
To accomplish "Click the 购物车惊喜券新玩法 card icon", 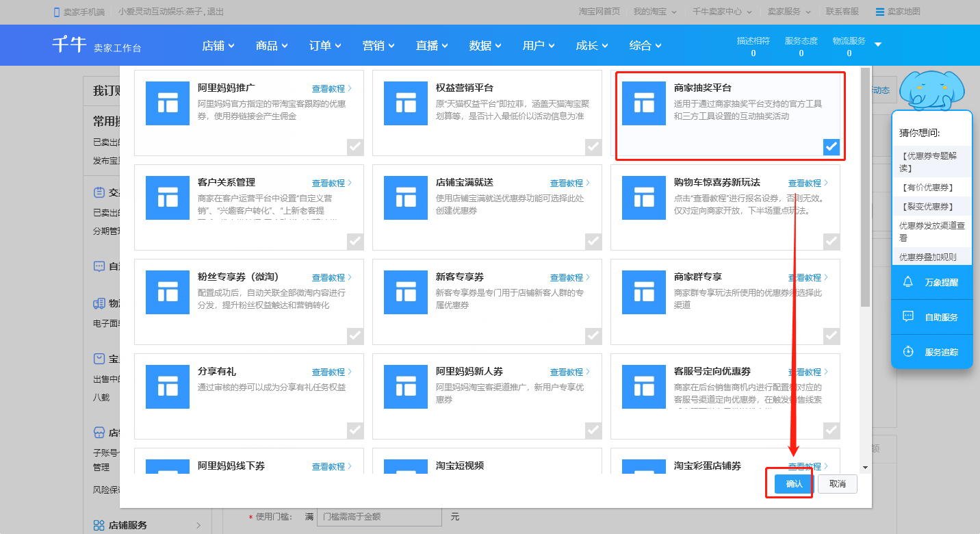I will pos(644,198).
